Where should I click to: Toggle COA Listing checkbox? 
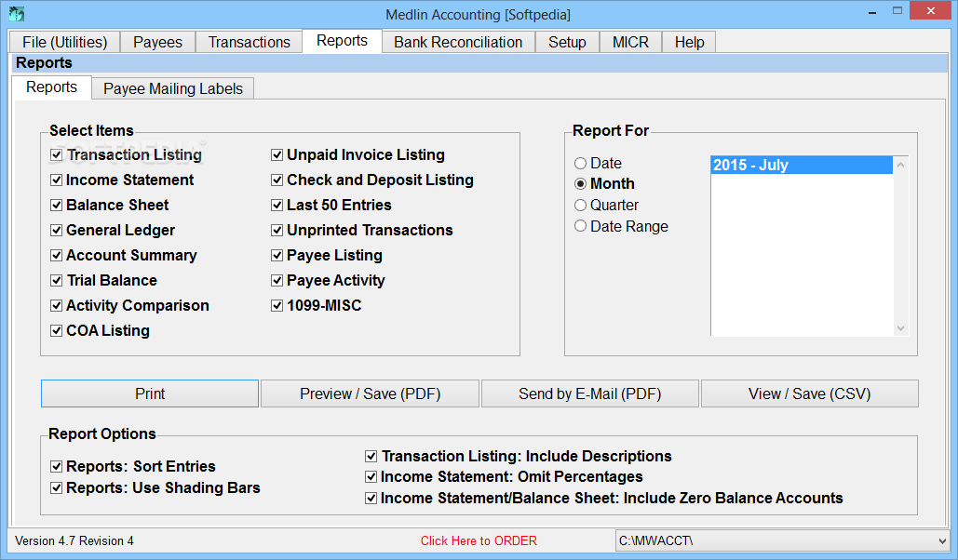click(56, 330)
